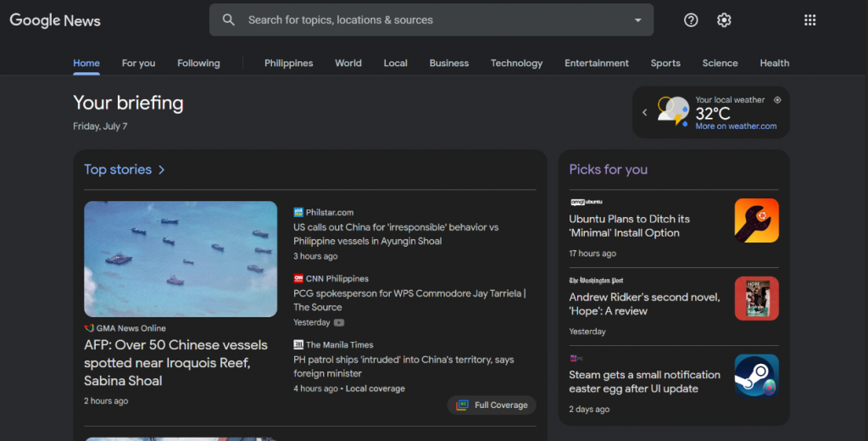Click the Google News logo
Screen dimensions: 868x441
[x=55, y=20]
